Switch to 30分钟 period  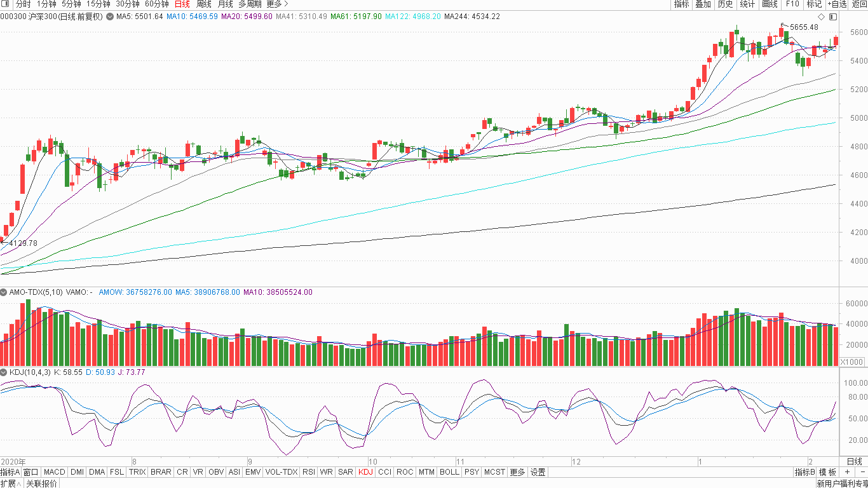pyautogui.click(x=127, y=4)
